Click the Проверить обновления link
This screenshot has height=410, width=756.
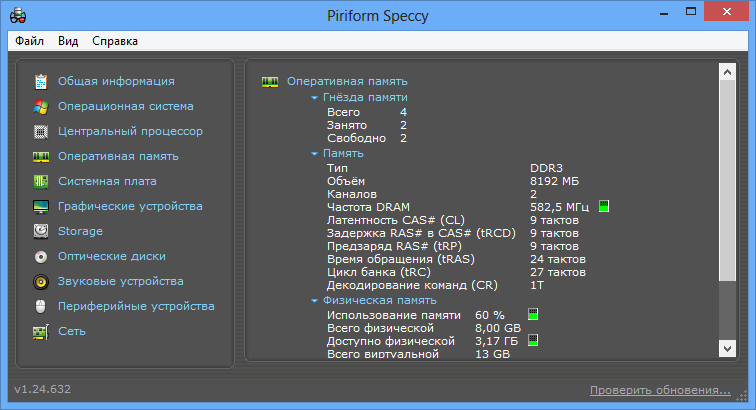pyautogui.click(x=660, y=390)
